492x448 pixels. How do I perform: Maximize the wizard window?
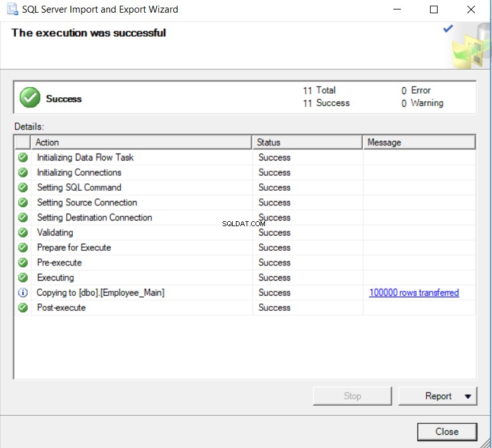click(434, 9)
